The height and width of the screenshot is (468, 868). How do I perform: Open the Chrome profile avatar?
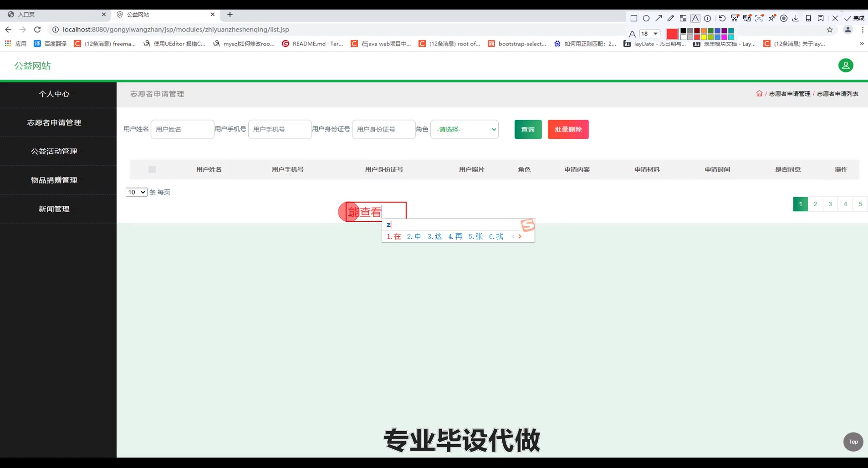click(848, 30)
